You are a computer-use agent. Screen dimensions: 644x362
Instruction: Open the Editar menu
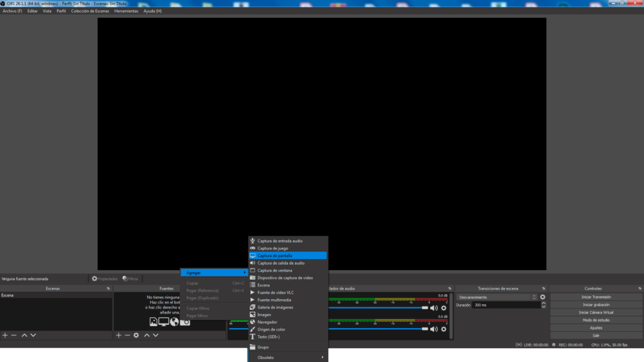33,11
